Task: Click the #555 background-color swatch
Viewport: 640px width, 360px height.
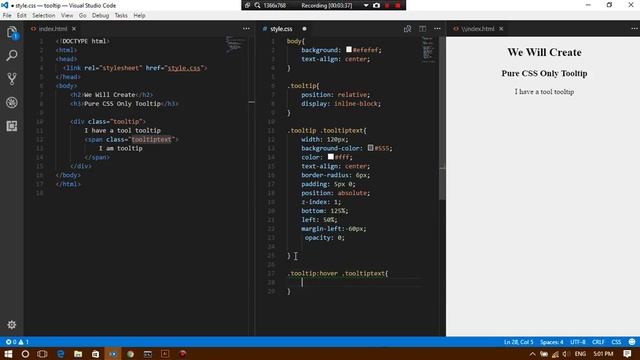Action: coord(370,148)
